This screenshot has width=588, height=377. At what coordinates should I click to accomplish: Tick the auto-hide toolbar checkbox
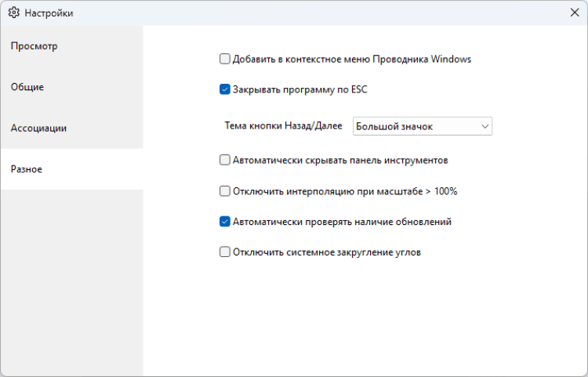click(225, 161)
